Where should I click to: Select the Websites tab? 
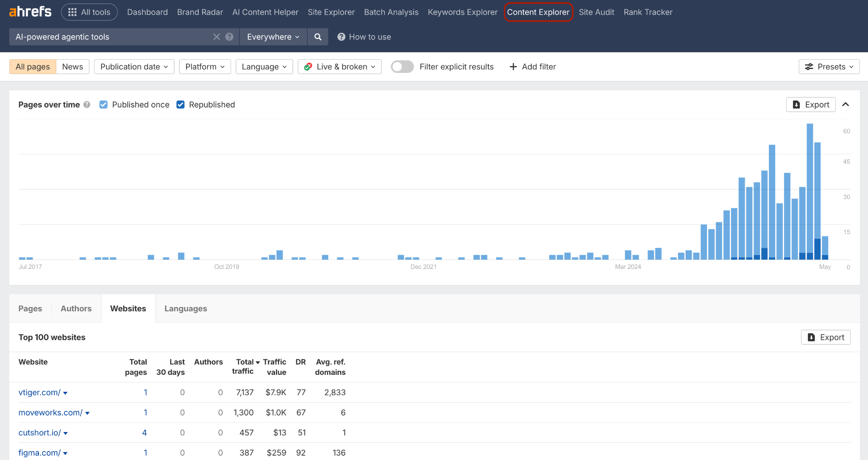point(128,308)
